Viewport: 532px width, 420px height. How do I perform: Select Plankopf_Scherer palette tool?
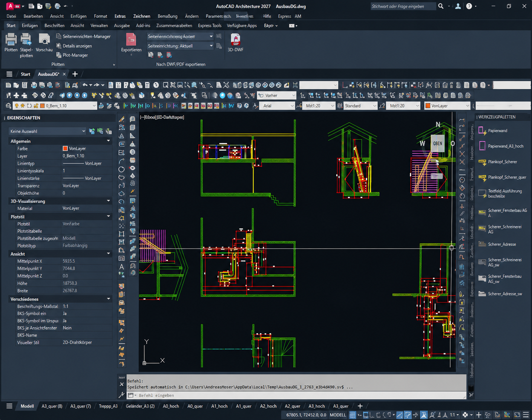498,162
